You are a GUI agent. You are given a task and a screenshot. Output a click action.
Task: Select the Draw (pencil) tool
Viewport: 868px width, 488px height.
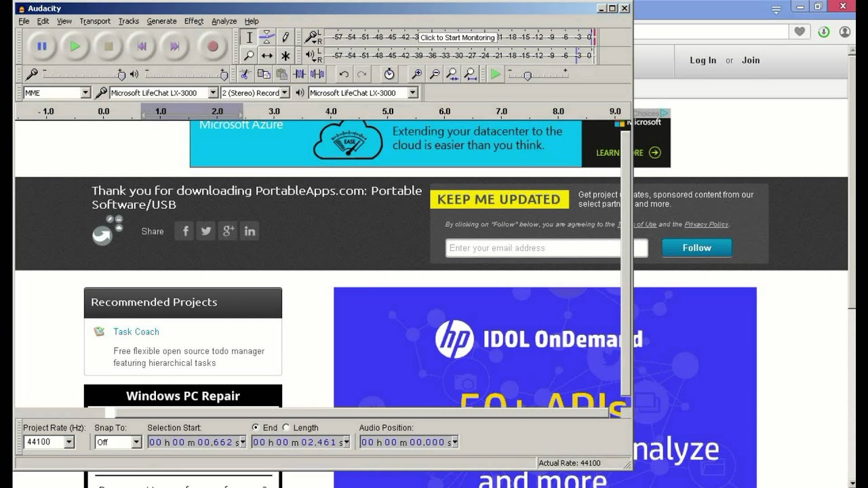285,38
